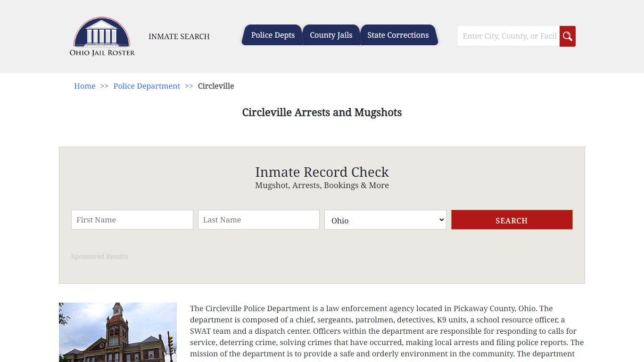Click the Inmate Record Check heading
The height and width of the screenshot is (362, 644).
tap(322, 172)
